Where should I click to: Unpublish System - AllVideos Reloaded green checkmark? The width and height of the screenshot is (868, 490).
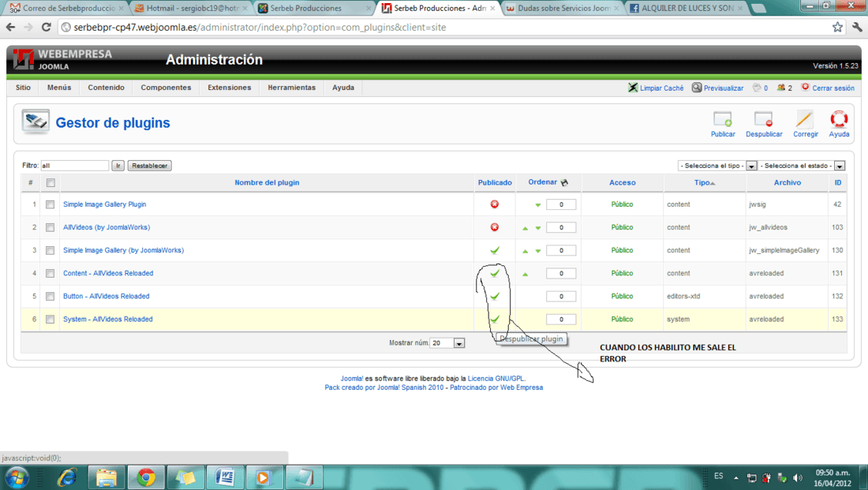pos(494,319)
